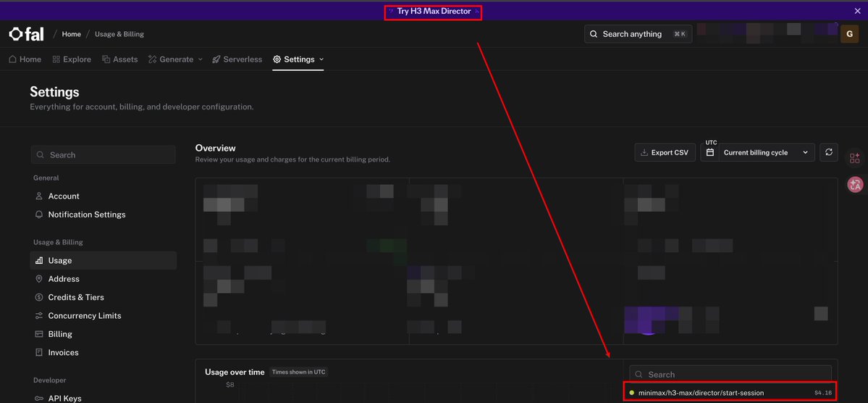
Task: Close the purple announcement banner
Action: [x=857, y=11]
